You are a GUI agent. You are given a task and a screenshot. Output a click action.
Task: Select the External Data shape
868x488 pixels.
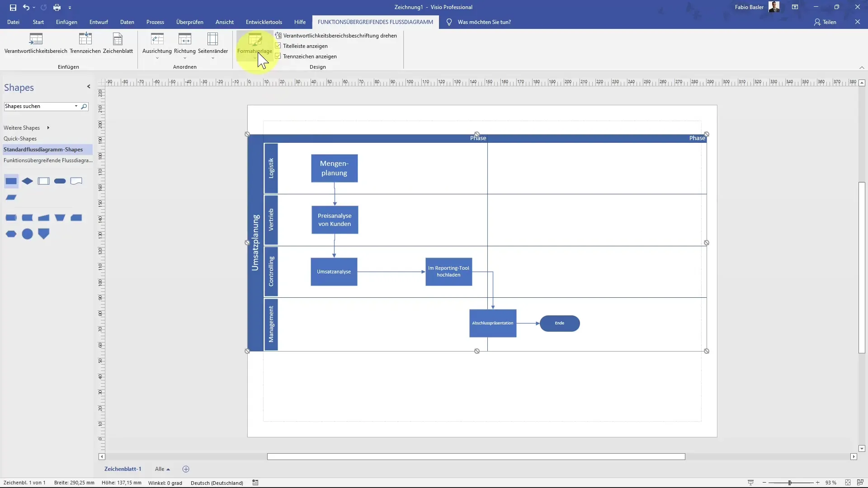tap(28, 218)
